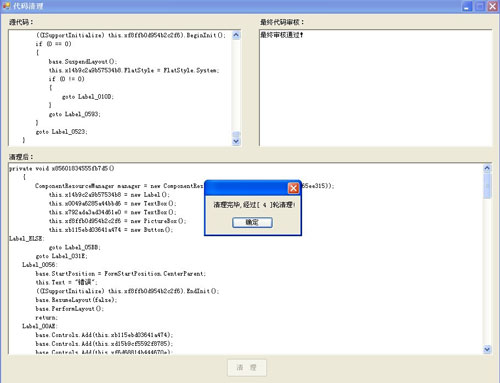
Task: Click 'goto Label_031E;' in cleaned code
Action: pyautogui.click(x=62, y=256)
